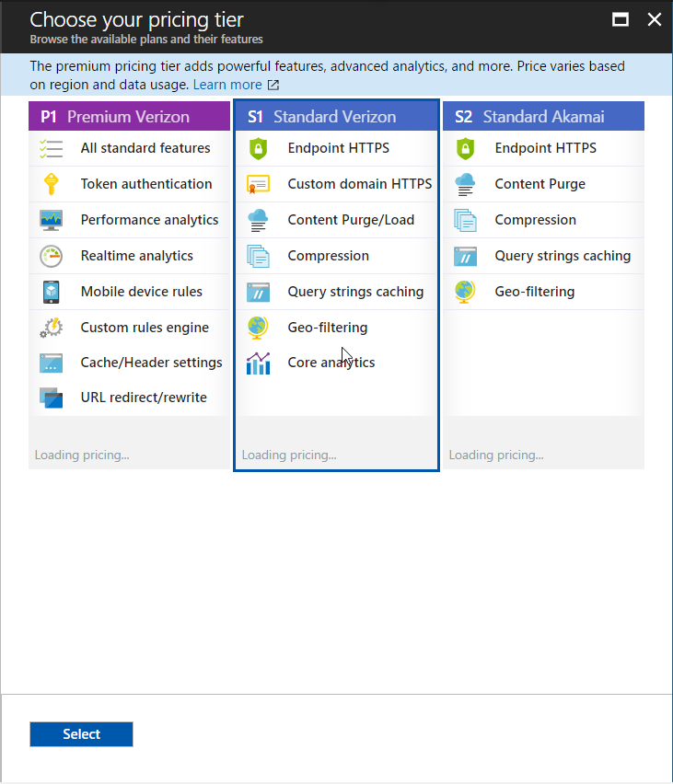
Task: Click the Custom domain HTTPS certificate icon
Action: click(x=258, y=184)
